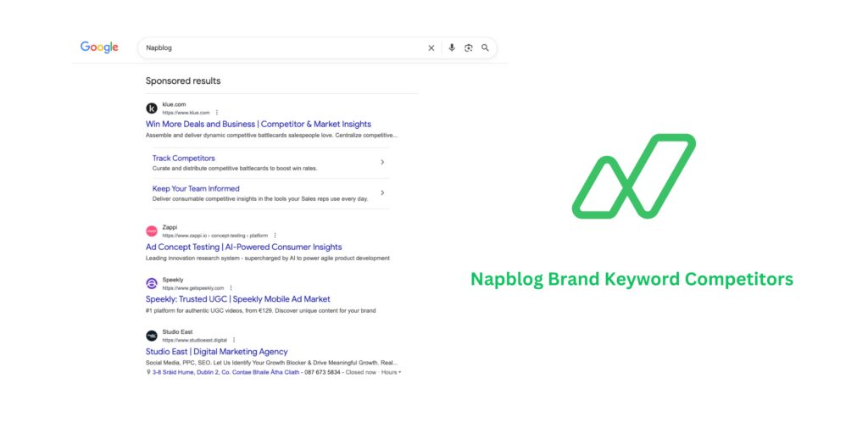Click the Zappi pink favicon

pyautogui.click(x=152, y=231)
